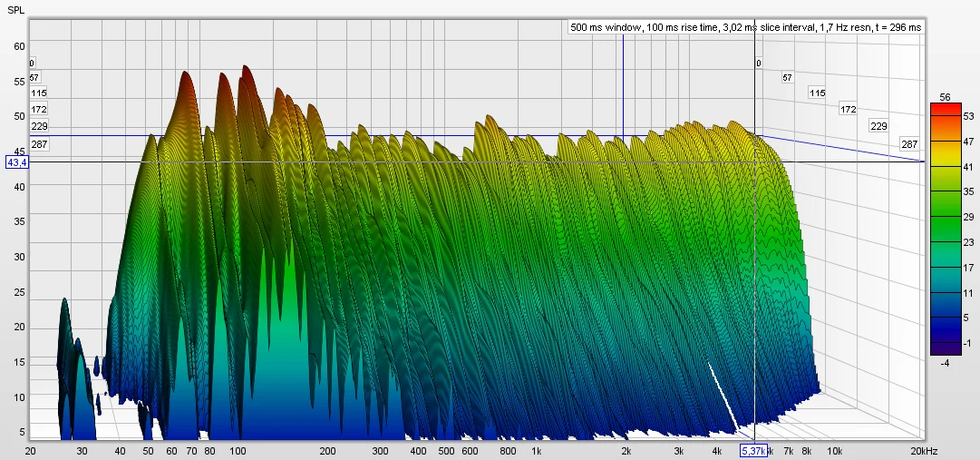Click the 3k label on frequency axis

pos(679,451)
